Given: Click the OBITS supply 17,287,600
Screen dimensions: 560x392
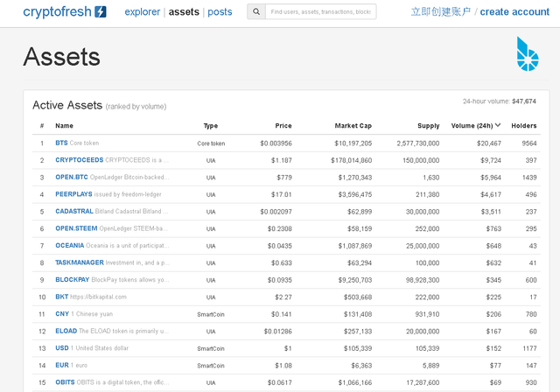Looking at the screenshot, I should (x=423, y=382).
